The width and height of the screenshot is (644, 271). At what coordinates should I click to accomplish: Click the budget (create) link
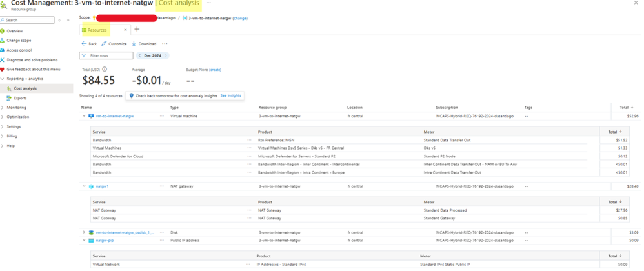(216, 70)
